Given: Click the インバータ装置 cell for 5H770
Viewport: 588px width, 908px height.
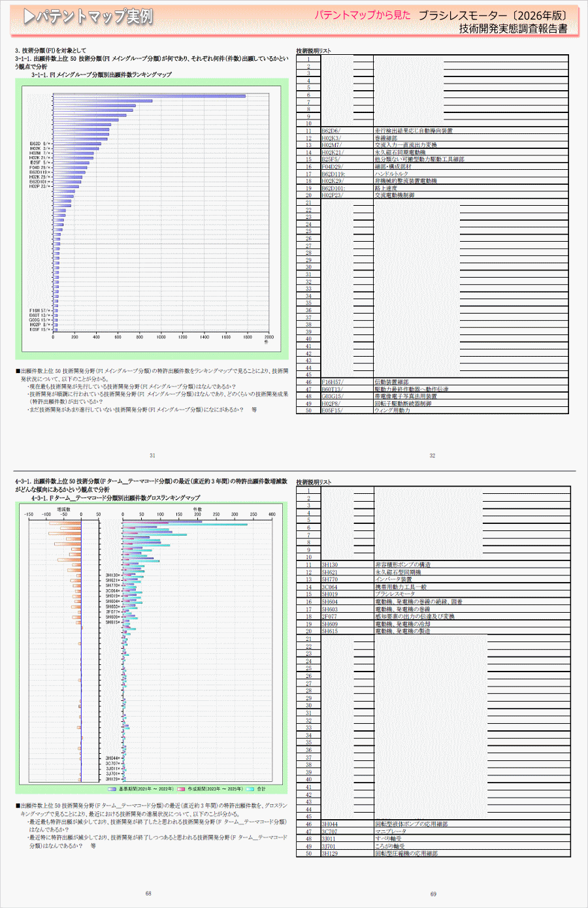Looking at the screenshot, I should [x=393, y=579].
